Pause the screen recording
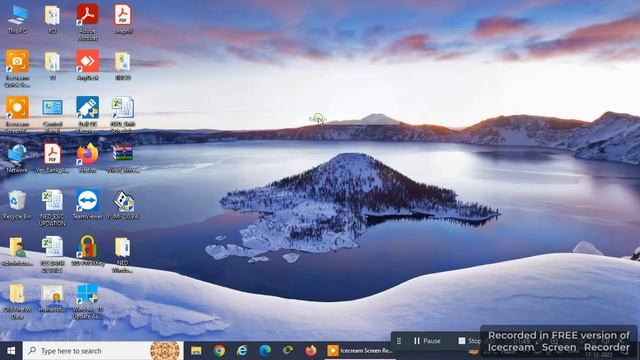This screenshot has height=360, width=640. (427, 340)
